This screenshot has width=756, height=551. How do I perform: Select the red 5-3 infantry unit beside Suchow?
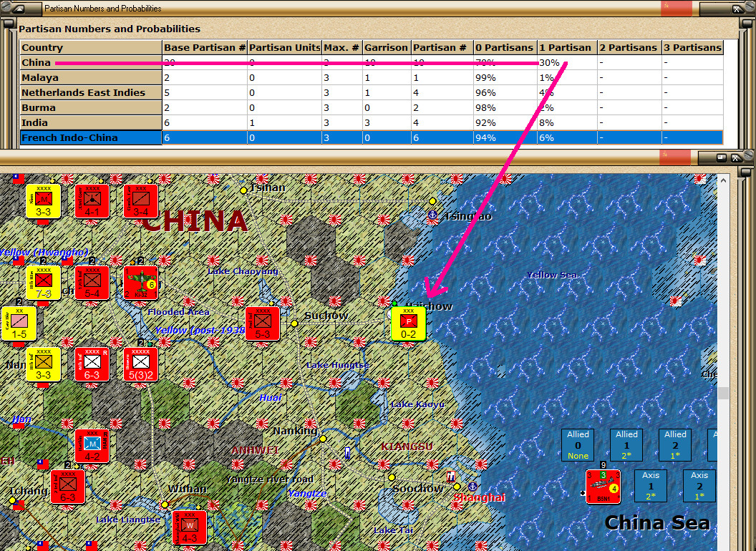[263, 323]
